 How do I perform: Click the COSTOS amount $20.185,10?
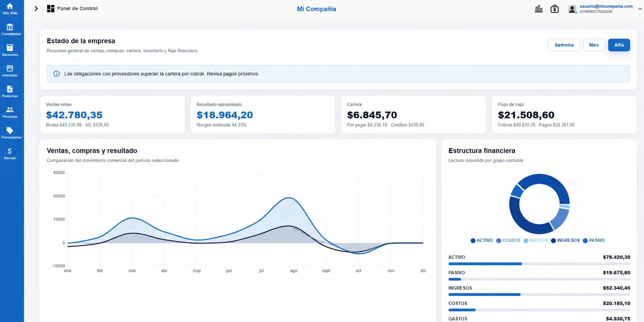click(x=616, y=303)
